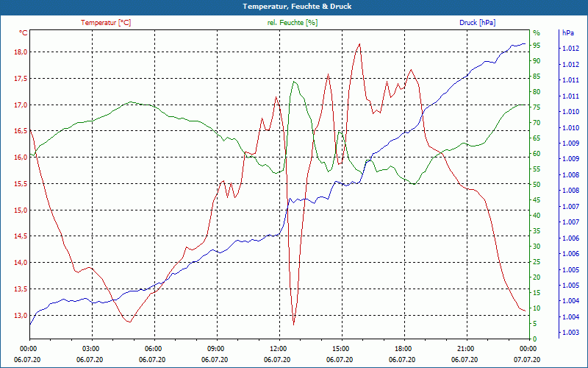Click the '07.07.20' date label
588x368 pixels.
527,359
